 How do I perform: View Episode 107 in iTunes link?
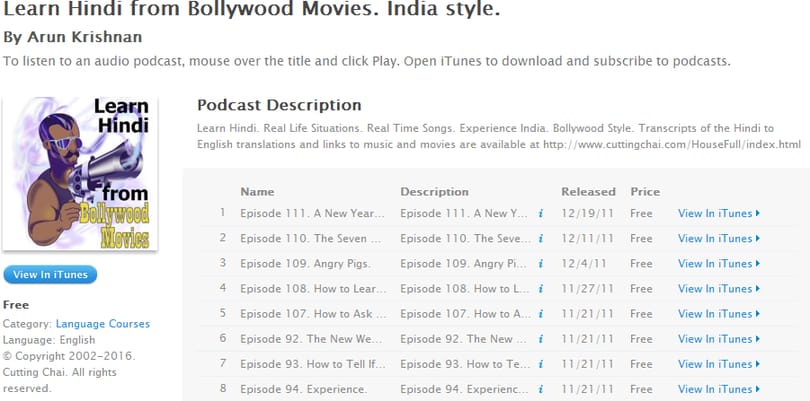(719, 314)
